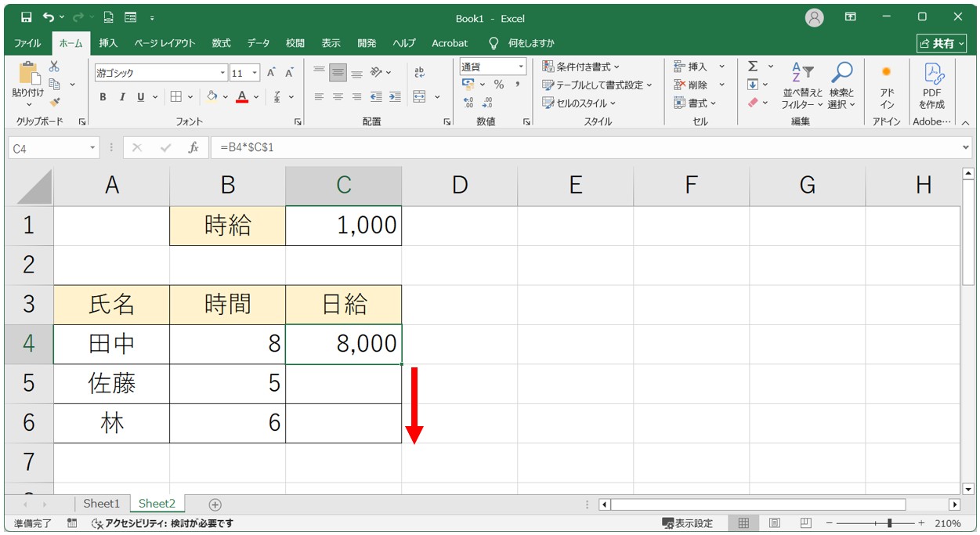980x535 pixels.
Task: Switch to the ページレイアウト tab
Action: (165, 43)
